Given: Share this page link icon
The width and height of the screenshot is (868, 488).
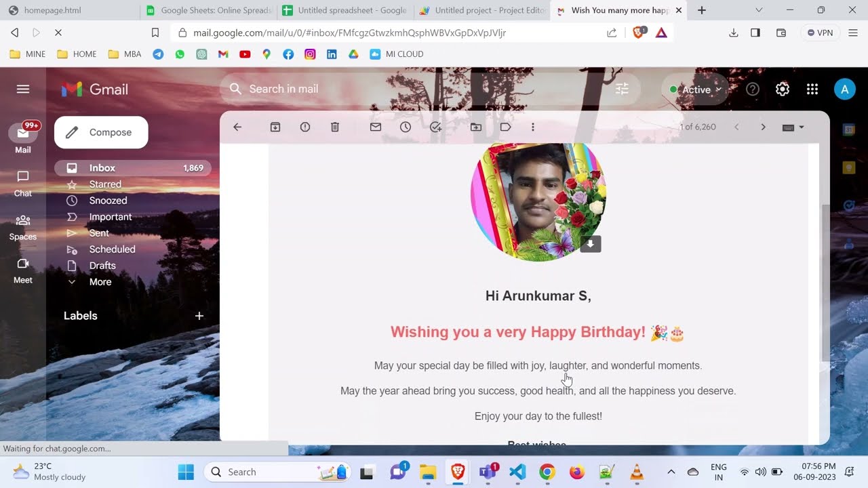Looking at the screenshot, I should [612, 33].
